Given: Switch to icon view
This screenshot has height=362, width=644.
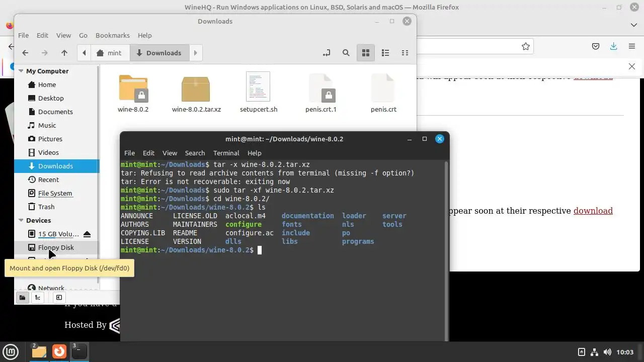Looking at the screenshot, I should 366,53.
